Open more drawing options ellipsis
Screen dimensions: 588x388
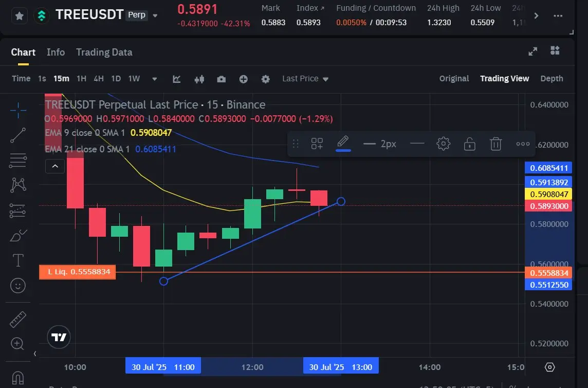coord(523,144)
